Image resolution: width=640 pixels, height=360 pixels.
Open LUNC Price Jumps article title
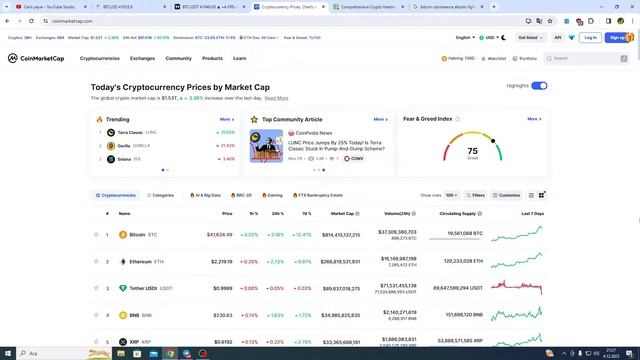336,146
